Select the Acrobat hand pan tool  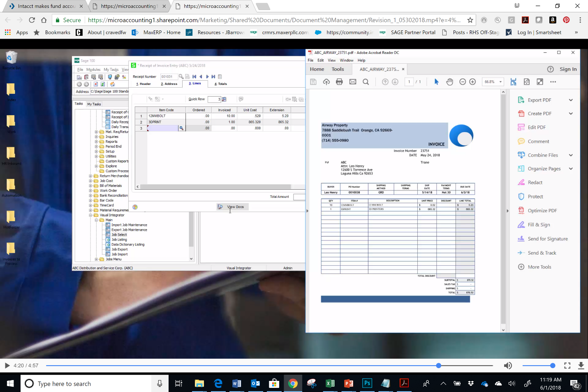pyautogui.click(x=450, y=82)
